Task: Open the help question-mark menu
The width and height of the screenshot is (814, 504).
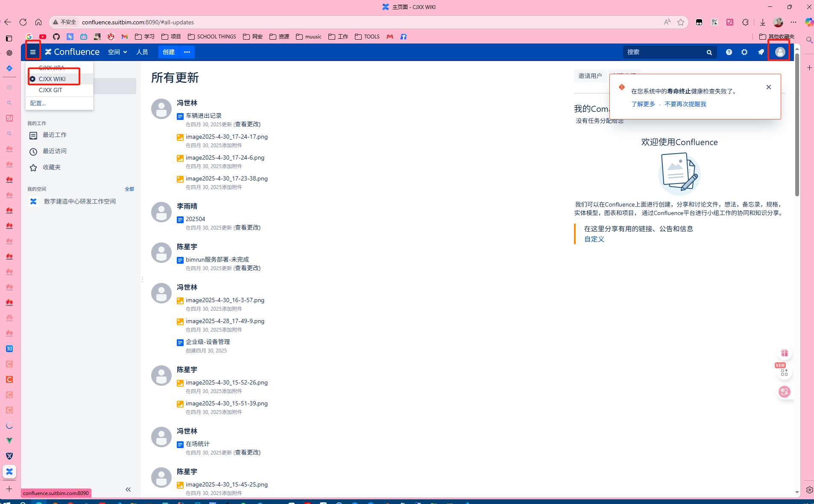Action: pyautogui.click(x=729, y=52)
